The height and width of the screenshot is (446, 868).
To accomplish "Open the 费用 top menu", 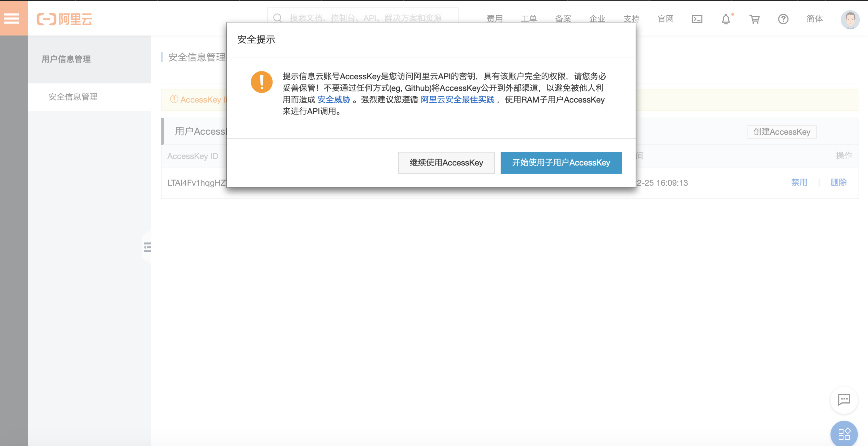I will click(495, 19).
